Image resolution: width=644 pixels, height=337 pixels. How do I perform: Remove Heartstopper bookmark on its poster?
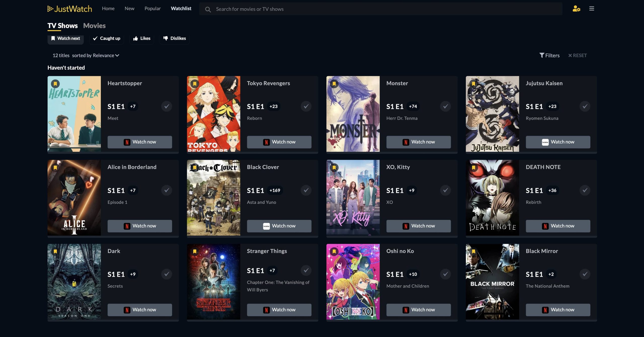pos(55,84)
